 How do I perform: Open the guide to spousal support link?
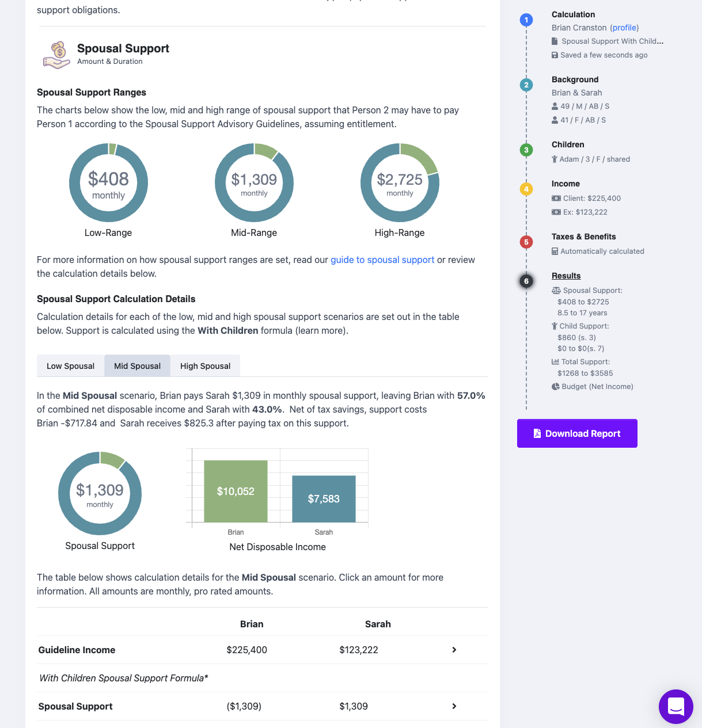point(382,260)
